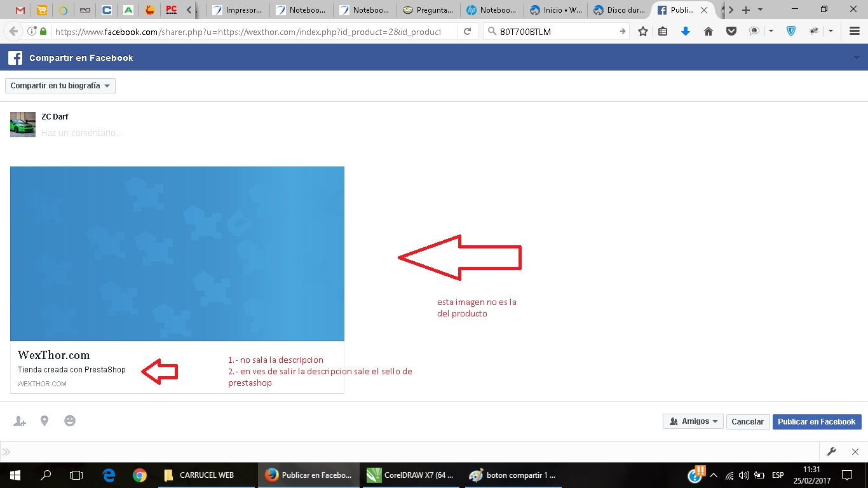Open the taskbar clock and date

click(x=812, y=475)
